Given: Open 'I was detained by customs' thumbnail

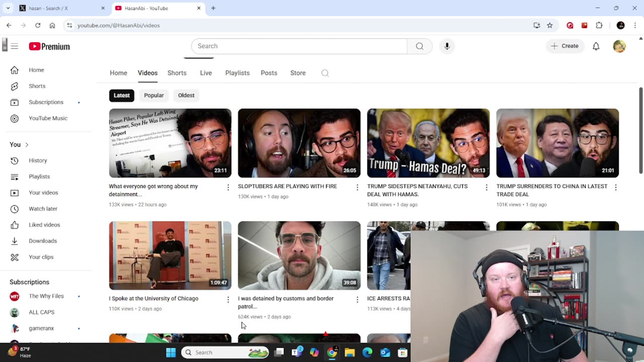Looking at the screenshot, I should click(x=299, y=255).
